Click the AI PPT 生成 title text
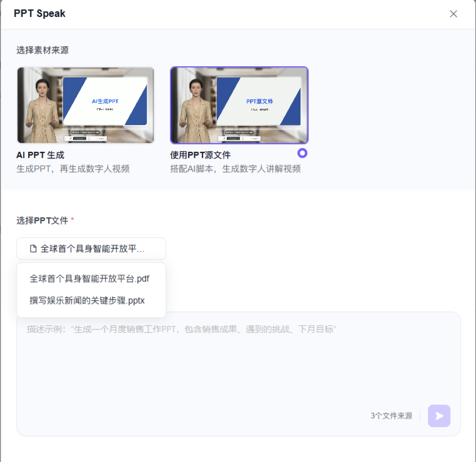Screen dimensions: 476x462 tap(41, 155)
